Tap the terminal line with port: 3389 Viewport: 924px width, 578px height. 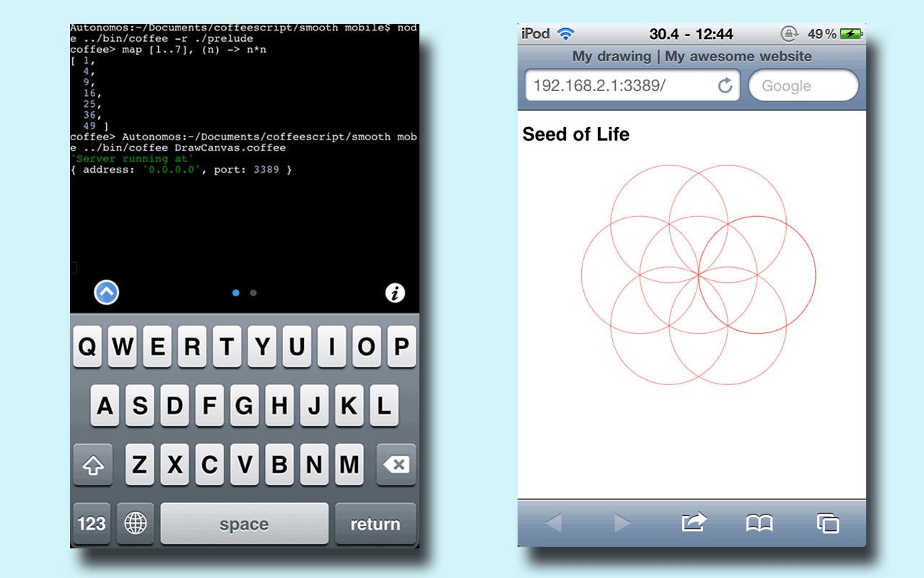[181, 170]
